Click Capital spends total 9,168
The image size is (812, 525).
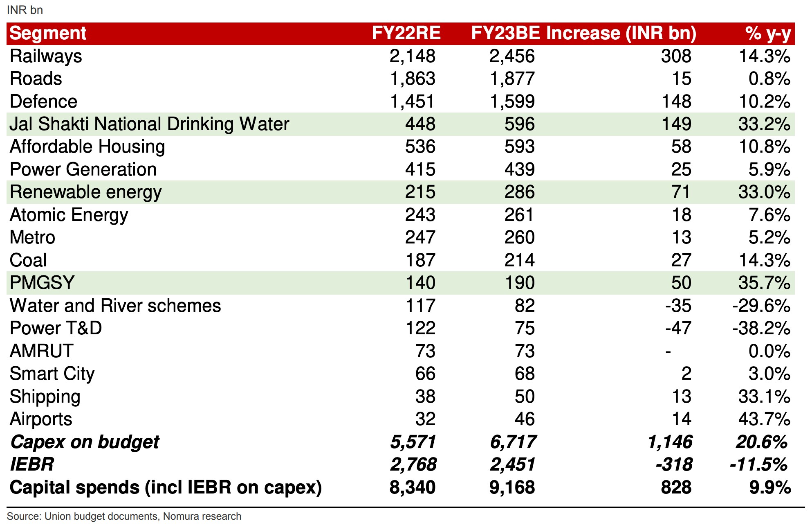coord(512,487)
